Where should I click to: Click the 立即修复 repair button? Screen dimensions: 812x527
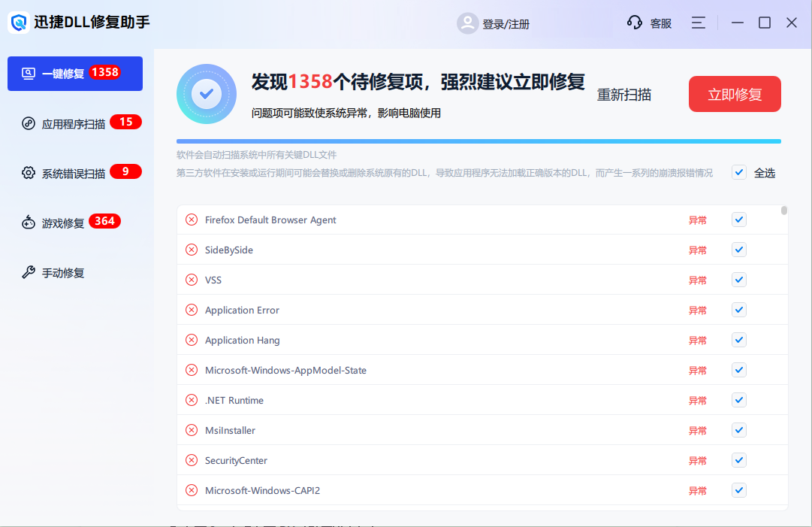pyautogui.click(x=735, y=94)
